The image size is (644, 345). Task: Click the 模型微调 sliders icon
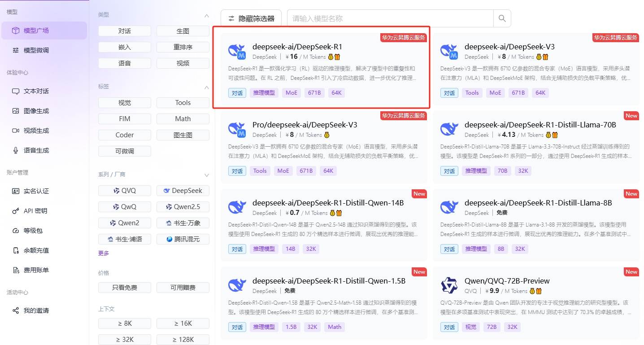[16, 50]
